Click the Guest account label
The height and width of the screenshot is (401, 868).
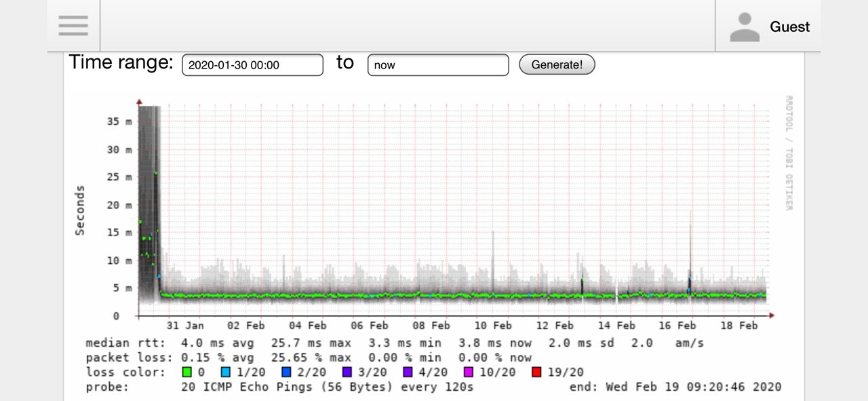click(x=789, y=27)
